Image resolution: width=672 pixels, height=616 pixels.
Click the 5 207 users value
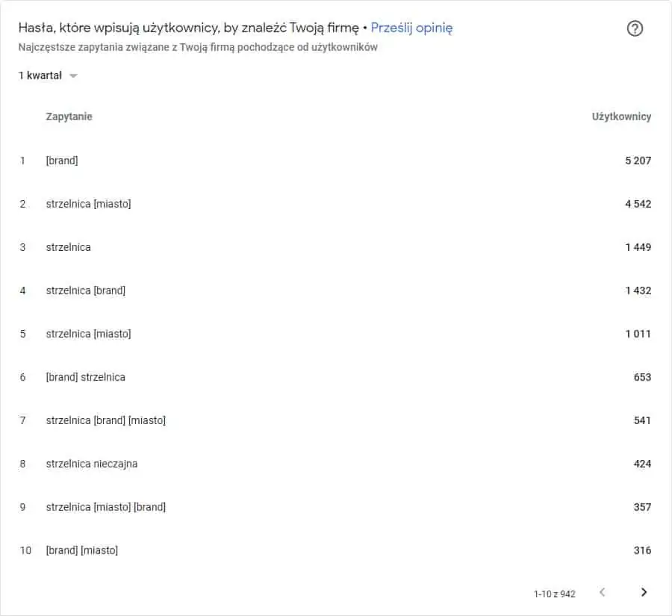638,161
